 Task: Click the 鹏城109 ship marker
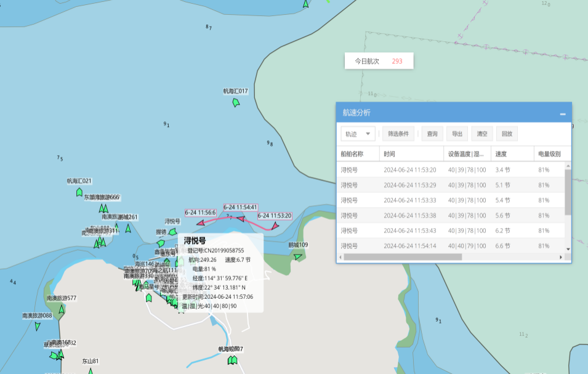pos(298,256)
